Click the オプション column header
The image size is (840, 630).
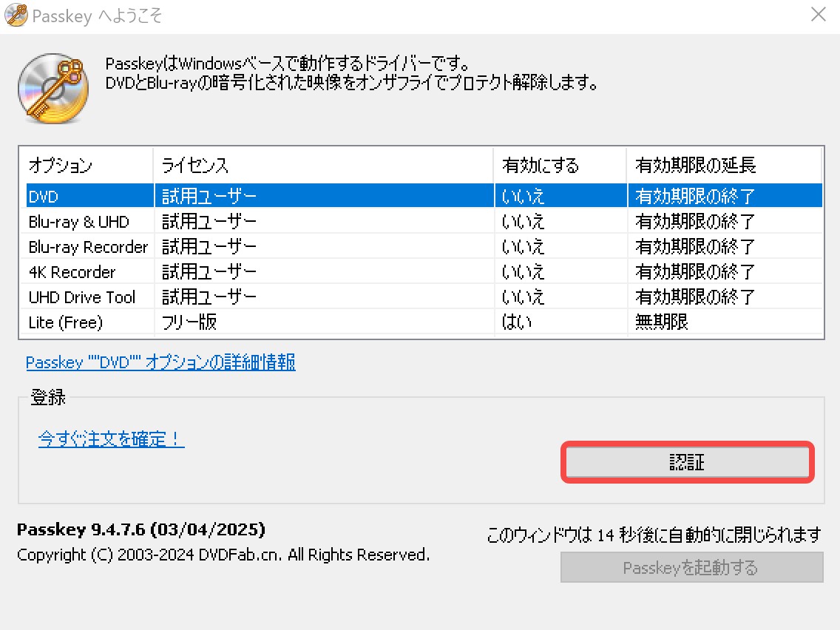[x=87, y=165]
